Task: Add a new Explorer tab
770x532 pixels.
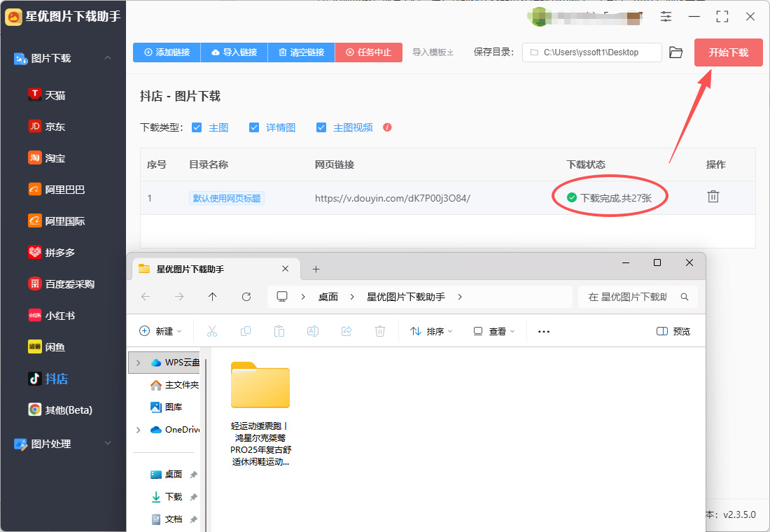Action: tap(316, 269)
